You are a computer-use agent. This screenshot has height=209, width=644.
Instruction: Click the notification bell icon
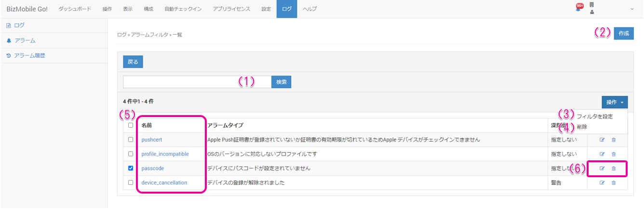tap(578, 9)
